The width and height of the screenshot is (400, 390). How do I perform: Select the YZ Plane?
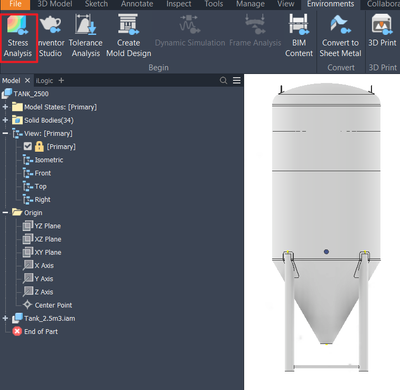point(42,226)
